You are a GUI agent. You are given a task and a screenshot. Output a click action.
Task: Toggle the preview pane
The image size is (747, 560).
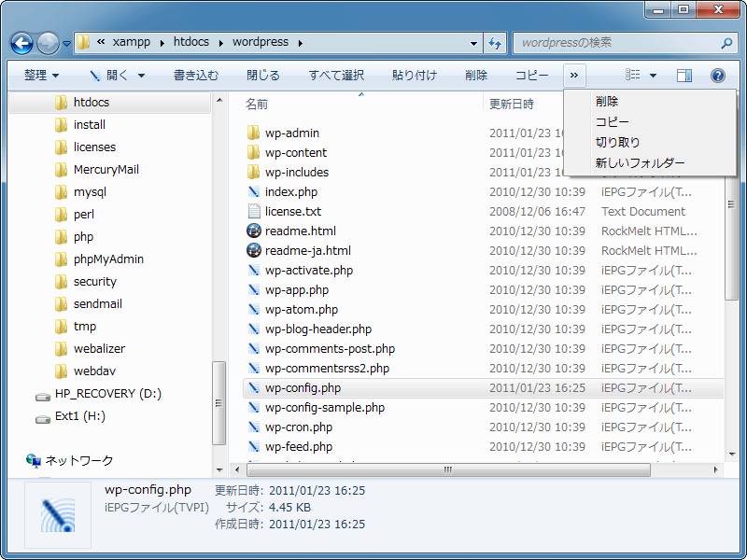pyautogui.click(x=684, y=76)
